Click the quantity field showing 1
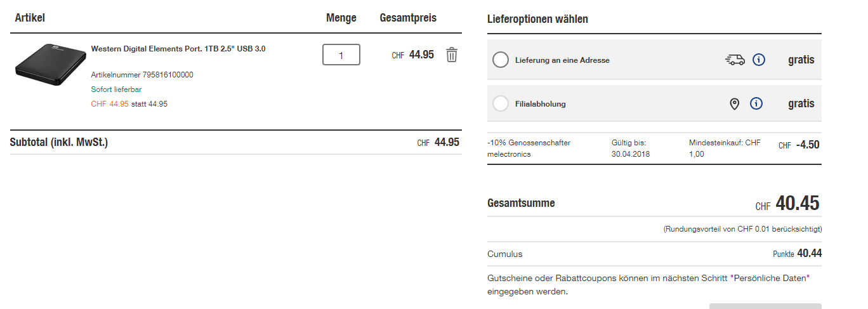Viewport: 868px width, 309px height. [341, 55]
